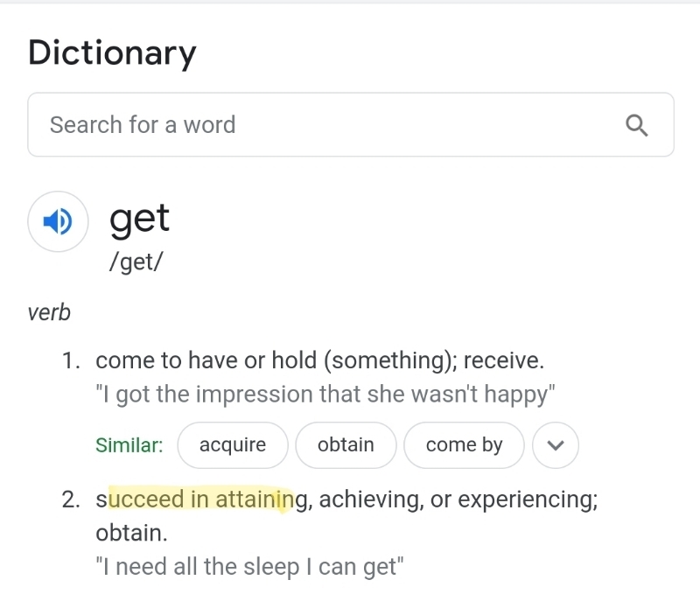Image resolution: width=700 pixels, height=601 pixels.
Task: Choose the 'come by' synonym chip
Action: pyautogui.click(x=464, y=444)
